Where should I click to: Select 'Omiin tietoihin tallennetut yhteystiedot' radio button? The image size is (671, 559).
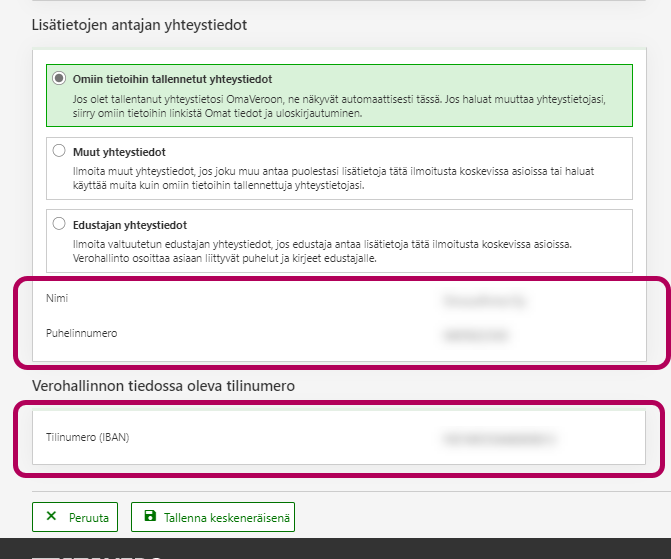59,78
